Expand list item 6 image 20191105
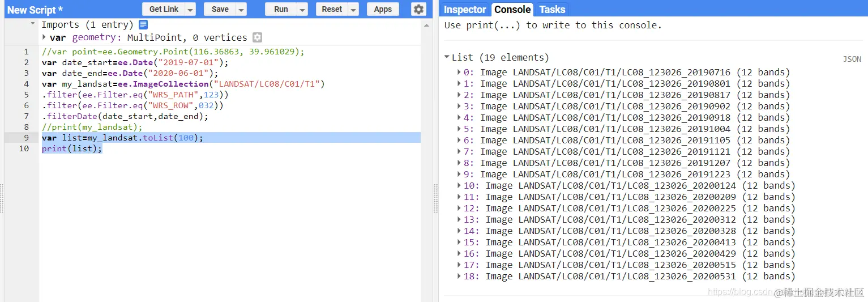Image resolution: width=868 pixels, height=302 pixels. [459, 140]
